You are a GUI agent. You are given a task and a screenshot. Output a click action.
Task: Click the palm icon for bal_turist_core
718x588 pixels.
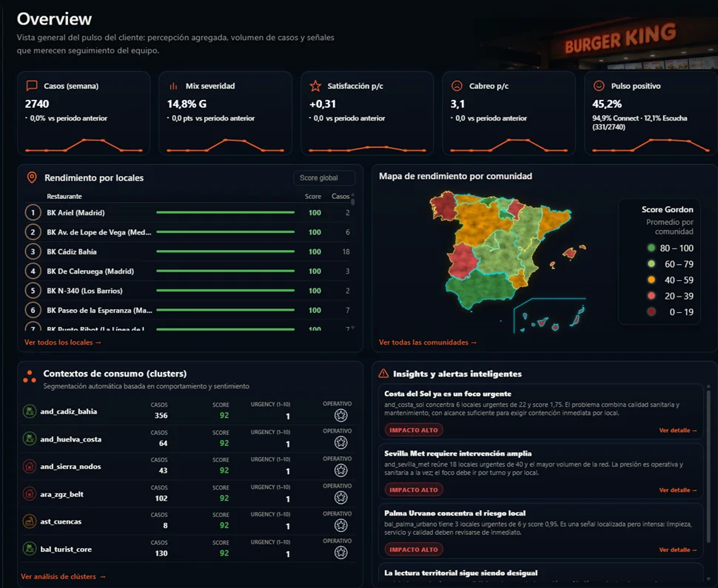[30, 549]
